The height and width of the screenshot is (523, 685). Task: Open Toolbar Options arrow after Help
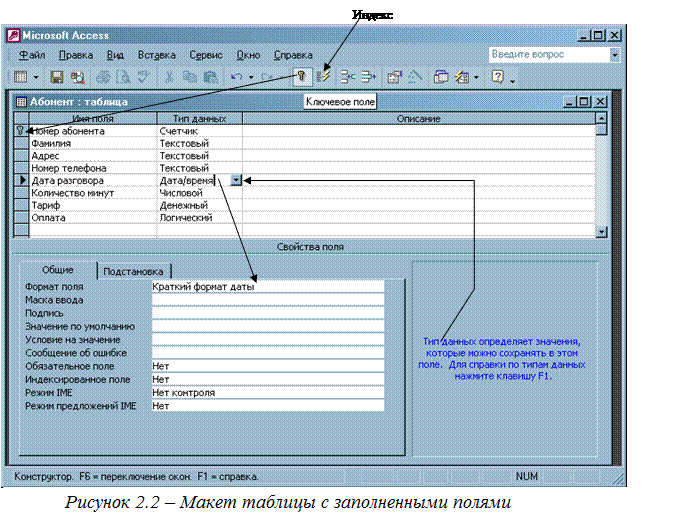(513, 80)
